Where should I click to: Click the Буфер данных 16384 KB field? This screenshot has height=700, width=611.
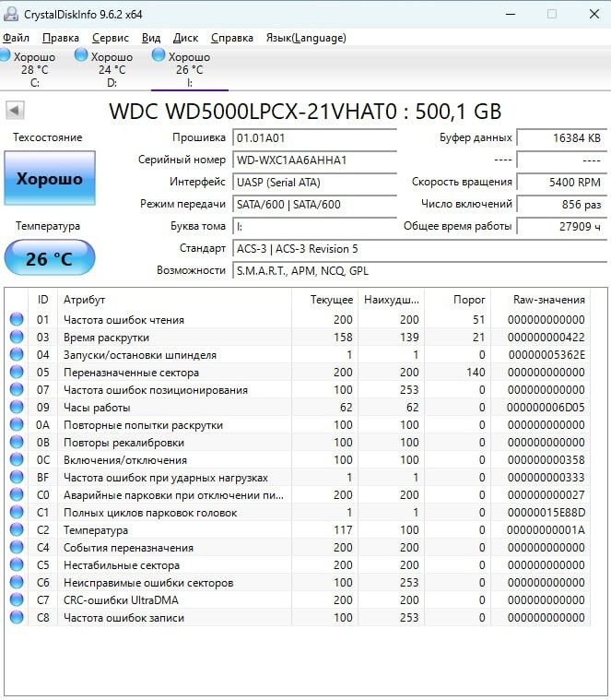click(561, 138)
